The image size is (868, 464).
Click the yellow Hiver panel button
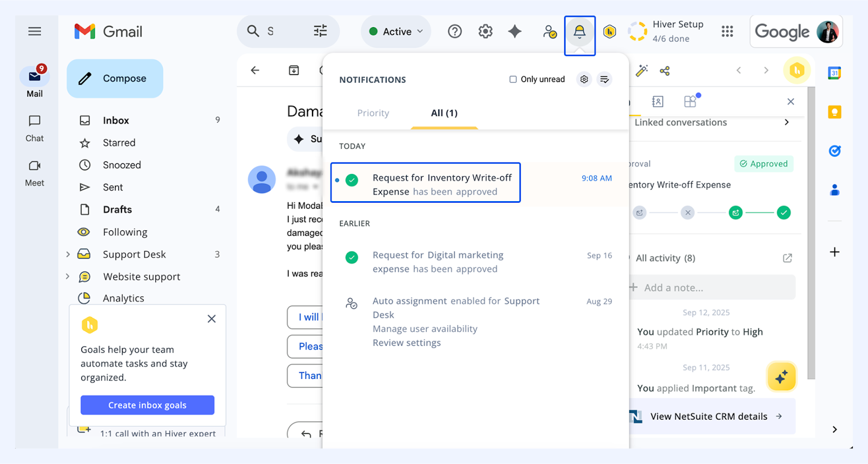(x=797, y=70)
